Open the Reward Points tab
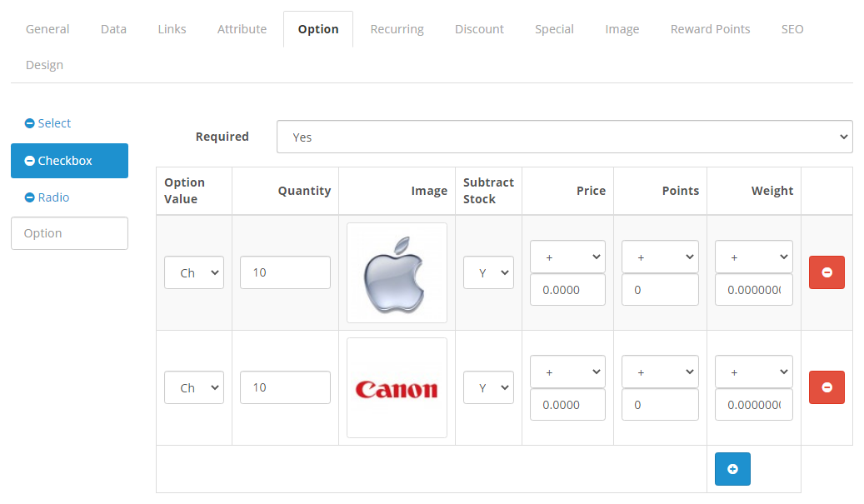 710,29
